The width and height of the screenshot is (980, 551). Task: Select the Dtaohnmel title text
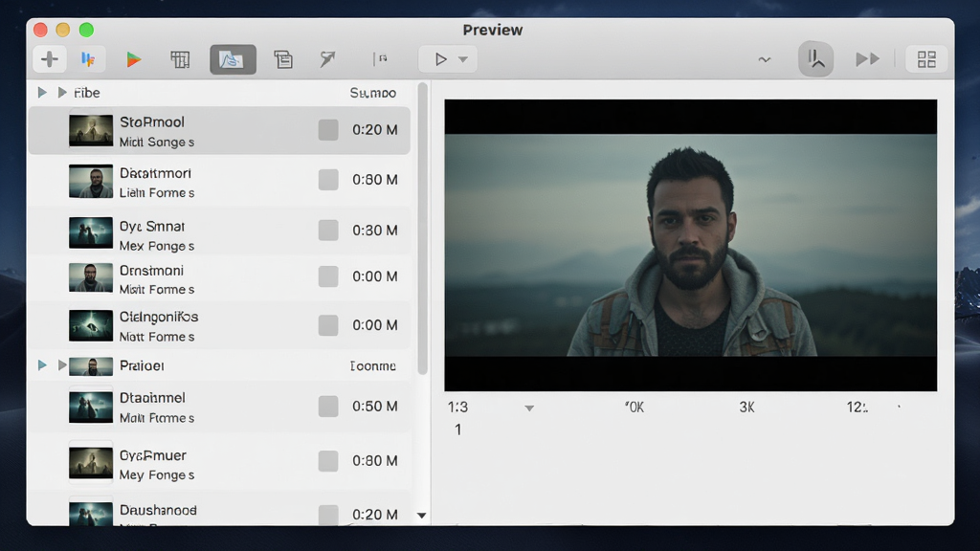tap(152, 398)
